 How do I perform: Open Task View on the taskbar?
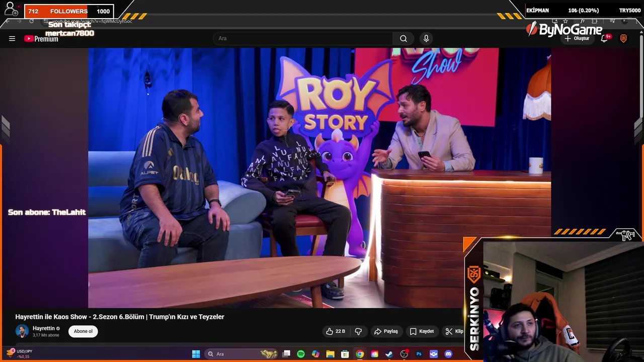[x=286, y=354]
